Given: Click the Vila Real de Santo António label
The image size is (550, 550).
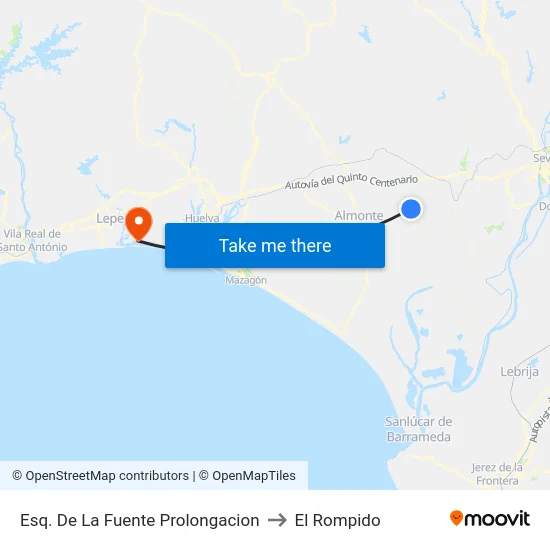Looking at the screenshot, I should click(34, 240).
